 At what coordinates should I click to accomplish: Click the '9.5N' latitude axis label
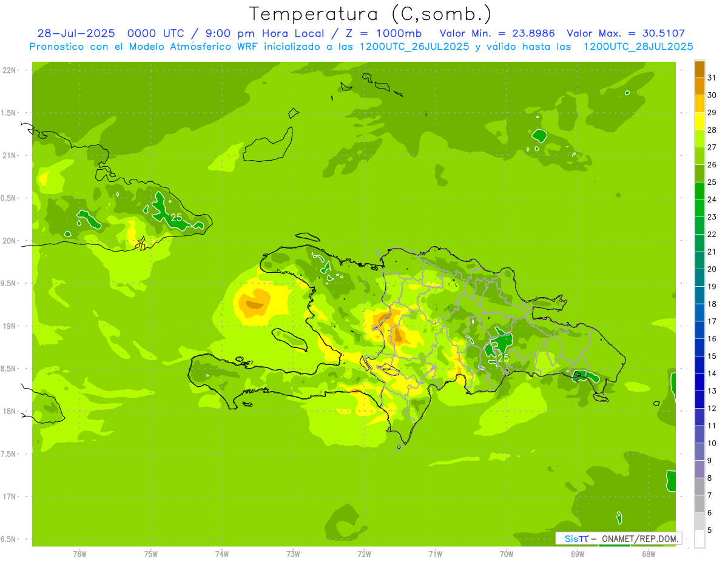(x=8, y=284)
